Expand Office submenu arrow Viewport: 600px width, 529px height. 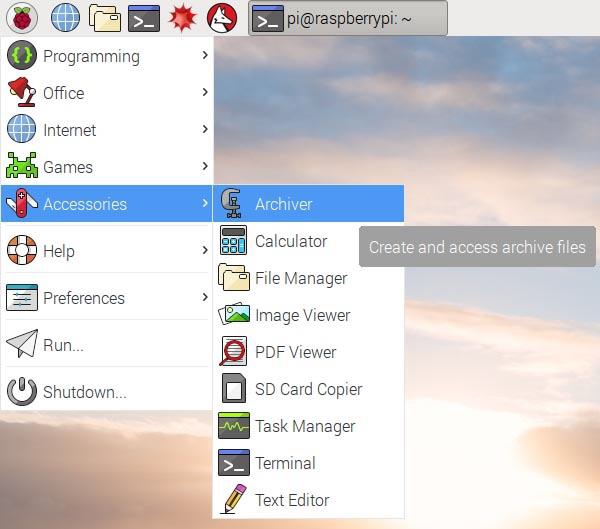[205, 92]
